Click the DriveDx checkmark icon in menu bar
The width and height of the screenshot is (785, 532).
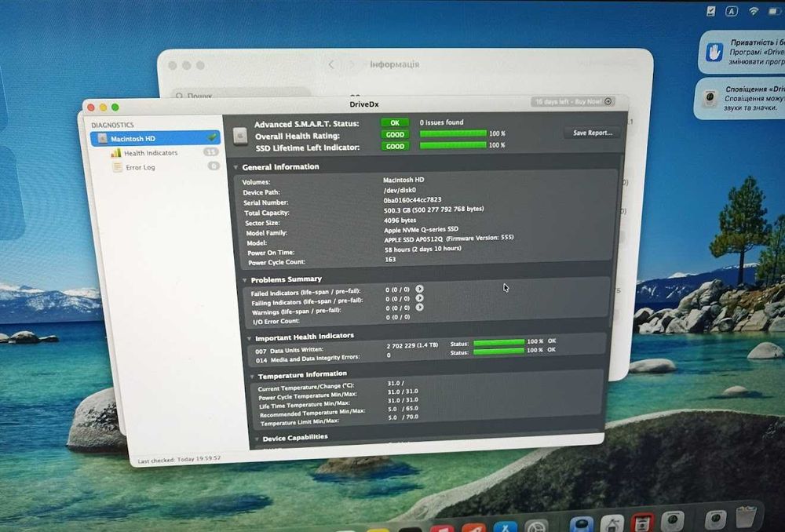coord(710,11)
